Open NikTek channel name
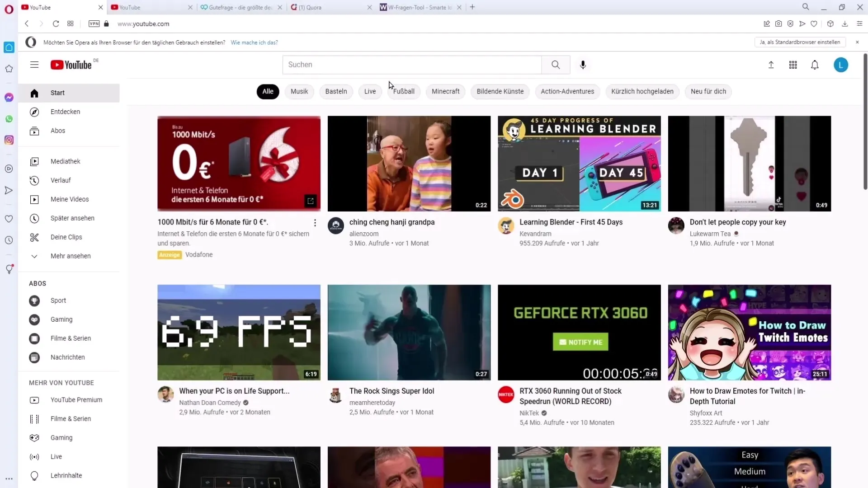This screenshot has height=488, width=868. coord(529,413)
